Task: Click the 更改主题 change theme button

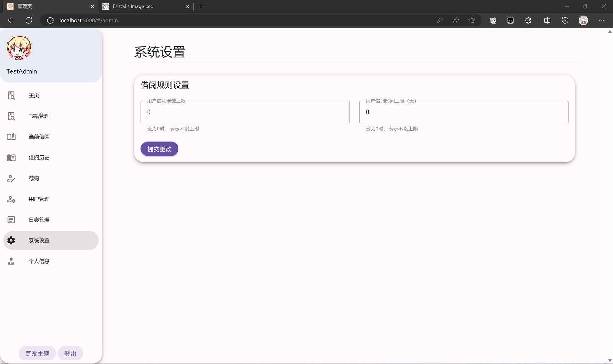Action: [37, 353]
